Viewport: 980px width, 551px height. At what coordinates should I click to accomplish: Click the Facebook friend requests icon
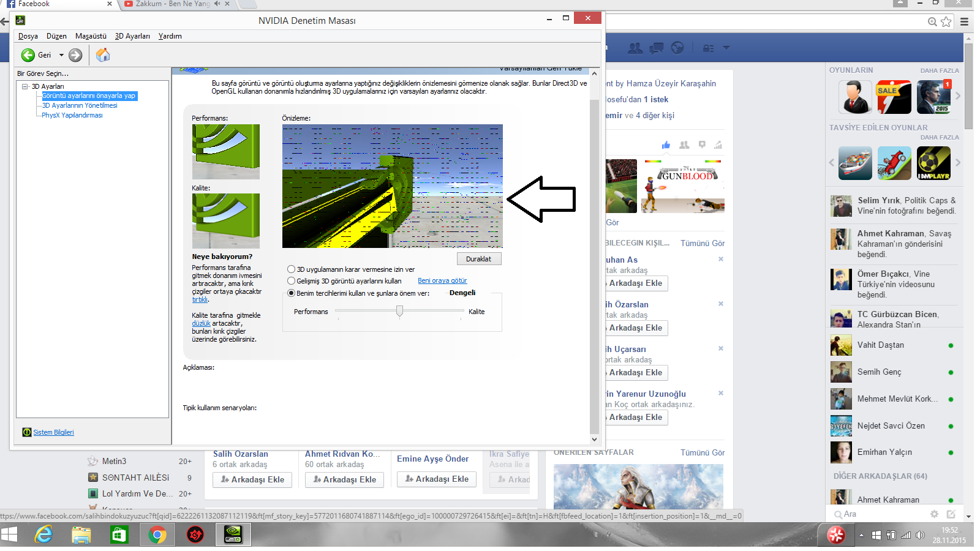635,48
